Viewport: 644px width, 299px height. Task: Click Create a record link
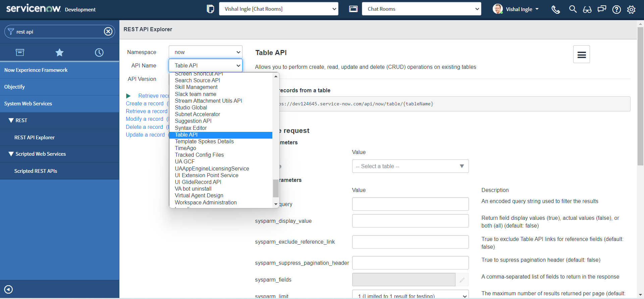pyautogui.click(x=145, y=103)
